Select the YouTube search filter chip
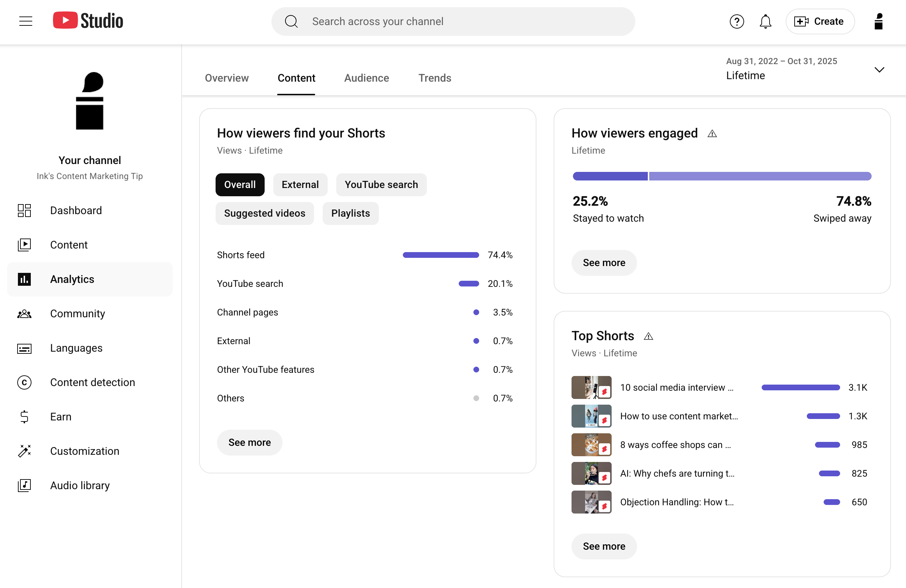This screenshot has height=588, width=906. (381, 184)
